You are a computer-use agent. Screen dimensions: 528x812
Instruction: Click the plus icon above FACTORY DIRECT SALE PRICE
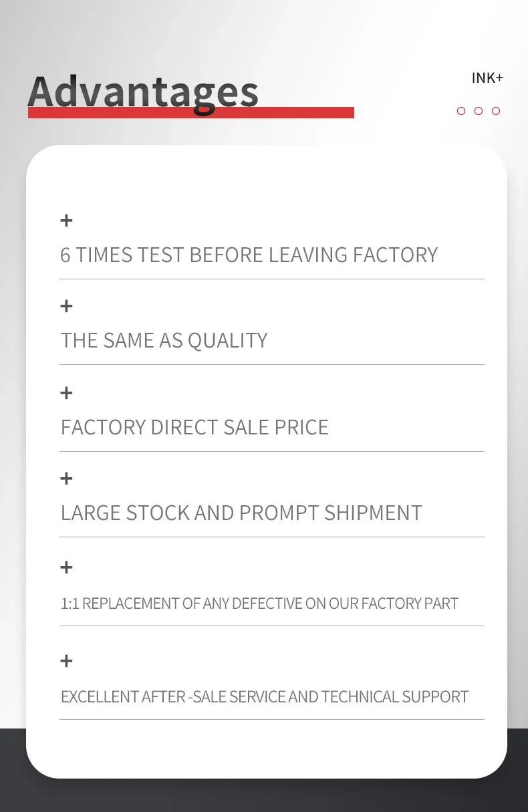(66, 392)
